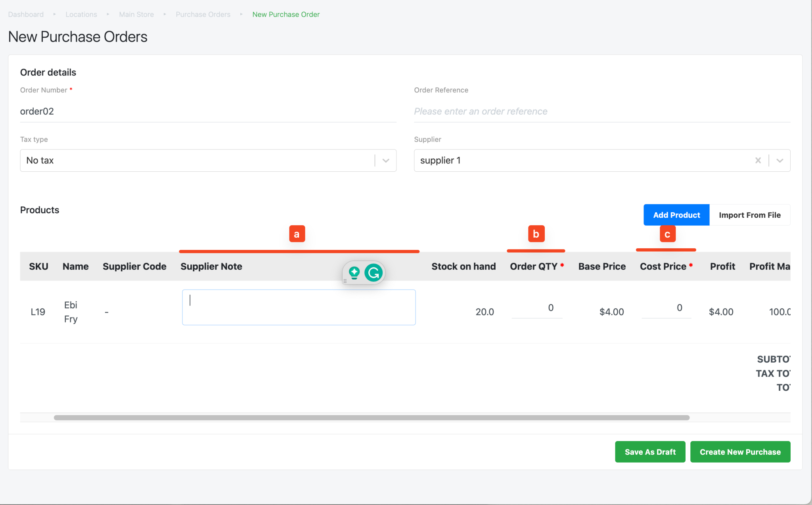The height and width of the screenshot is (505, 812).
Task: Click the red annotation marker b
Action: pyautogui.click(x=536, y=234)
